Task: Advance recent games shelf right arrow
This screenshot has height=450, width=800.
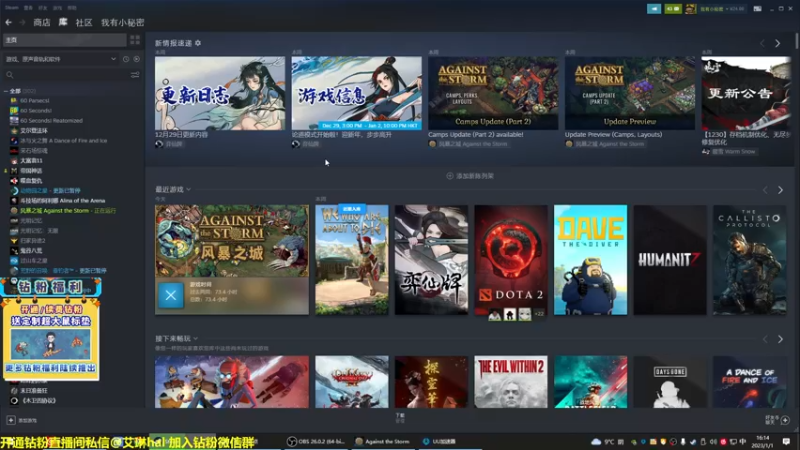Action: tap(781, 190)
